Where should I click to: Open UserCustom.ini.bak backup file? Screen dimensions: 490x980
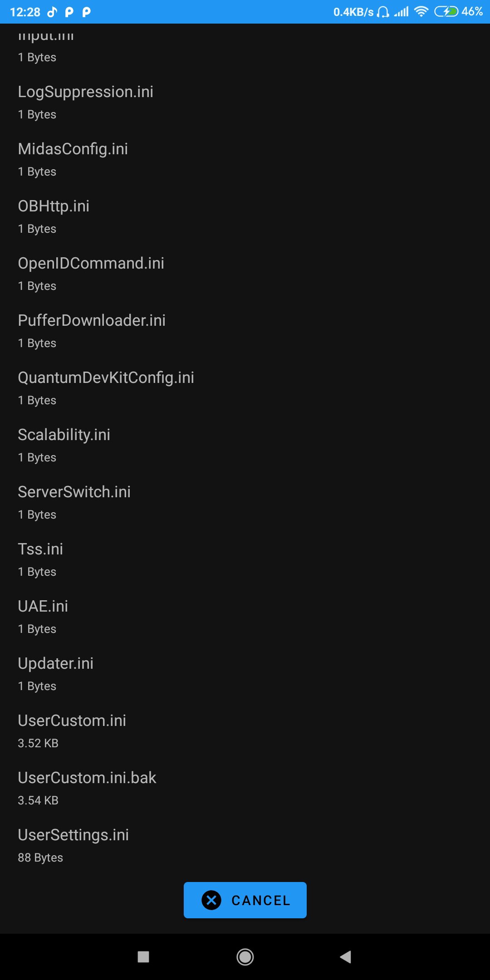pos(87,787)
